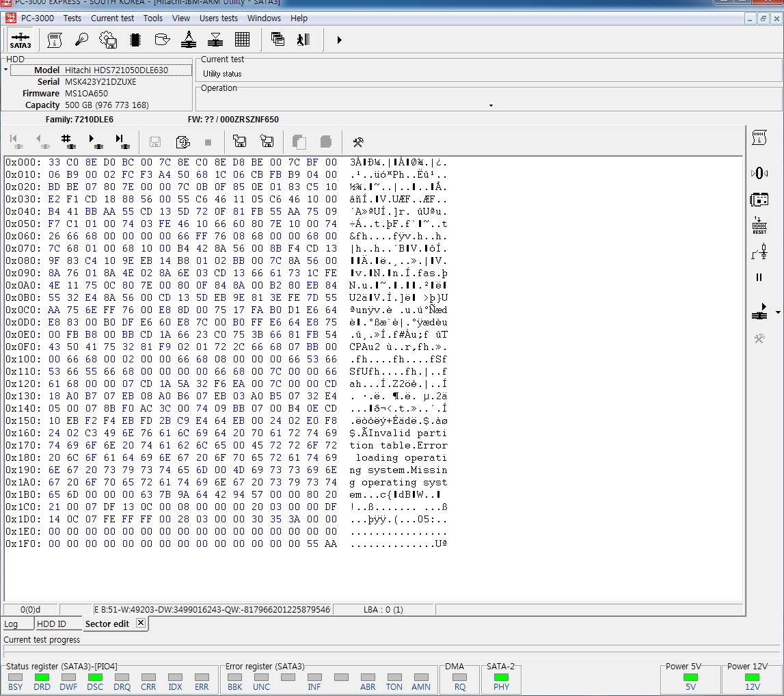
Task: Expand the dropdown arrow beside sidebar play icon
Action: tap(777, 312)
